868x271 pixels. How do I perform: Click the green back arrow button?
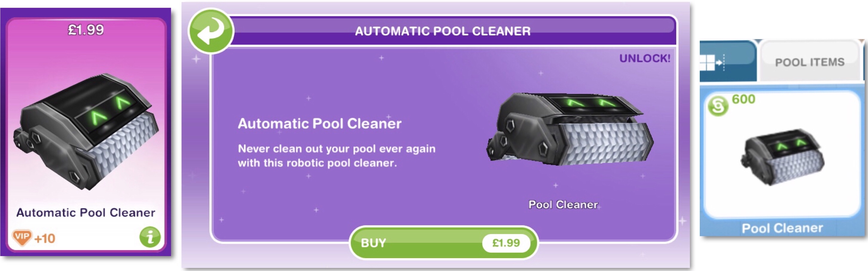pyautogui.click(x=211, y=31)
